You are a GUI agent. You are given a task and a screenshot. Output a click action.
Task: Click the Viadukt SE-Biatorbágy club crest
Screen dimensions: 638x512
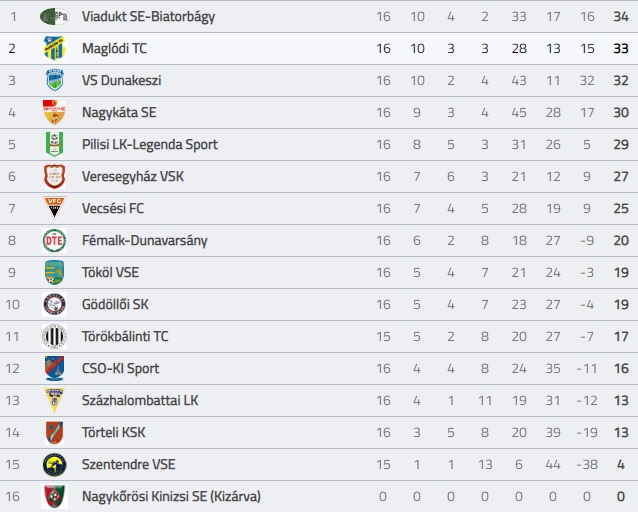(x=55, y=16)
